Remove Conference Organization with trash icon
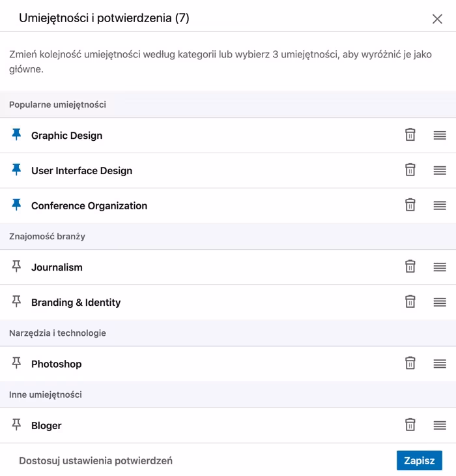Image resolution: width=456 pixels, height=476 pixels. pyautogui.click(x=410, y=205)
